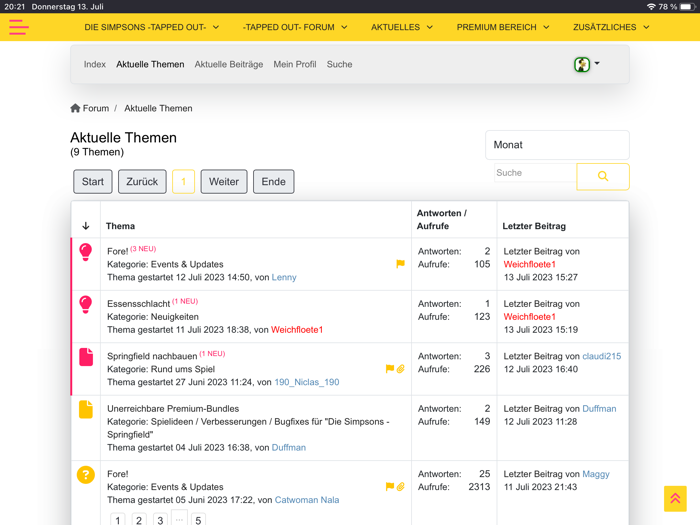Click lightbulb icon of Essensschlacht topic
The width and height of the screenshot is (700, 525).
(86, 304)
